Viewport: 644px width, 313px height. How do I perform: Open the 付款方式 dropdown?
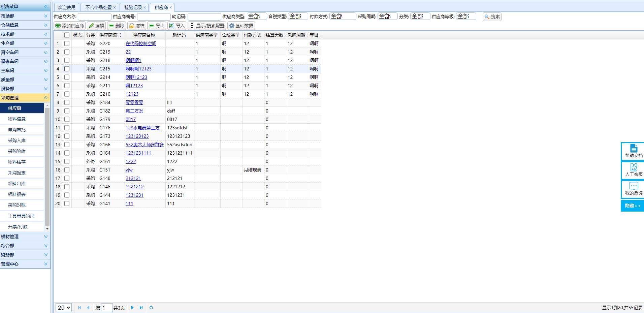pos(343,16)
